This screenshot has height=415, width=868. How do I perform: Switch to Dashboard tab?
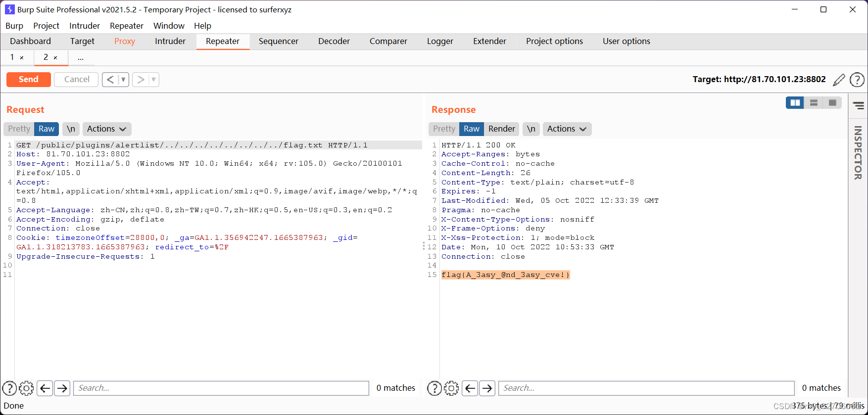point(30,41)
